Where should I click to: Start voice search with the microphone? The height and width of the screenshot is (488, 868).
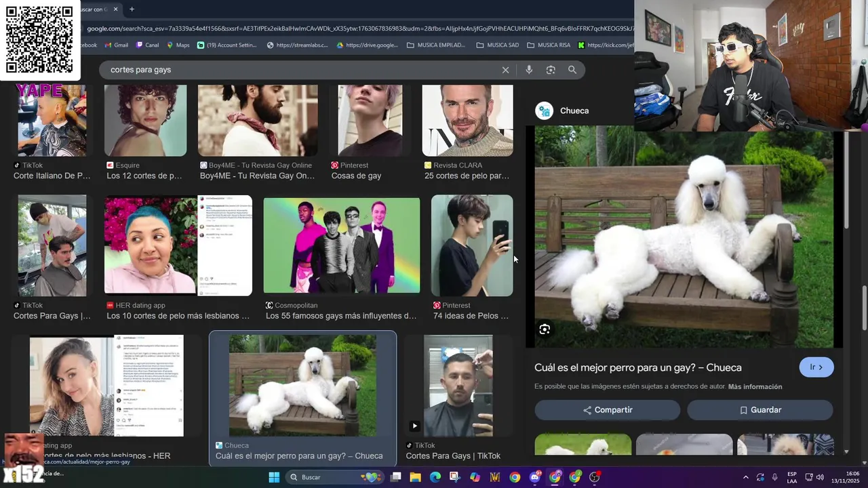(x=529, y=70)
